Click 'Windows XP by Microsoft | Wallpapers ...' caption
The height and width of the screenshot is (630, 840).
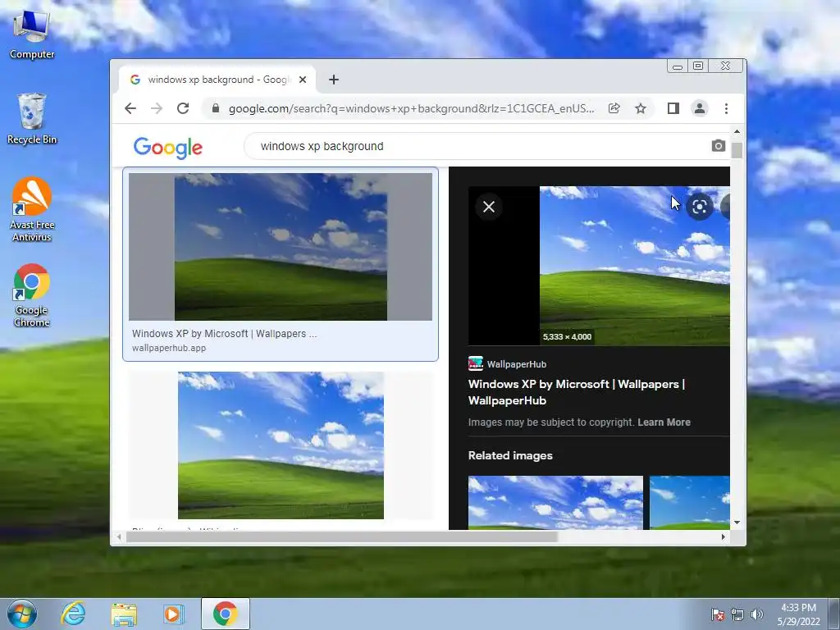click(225, 334)
